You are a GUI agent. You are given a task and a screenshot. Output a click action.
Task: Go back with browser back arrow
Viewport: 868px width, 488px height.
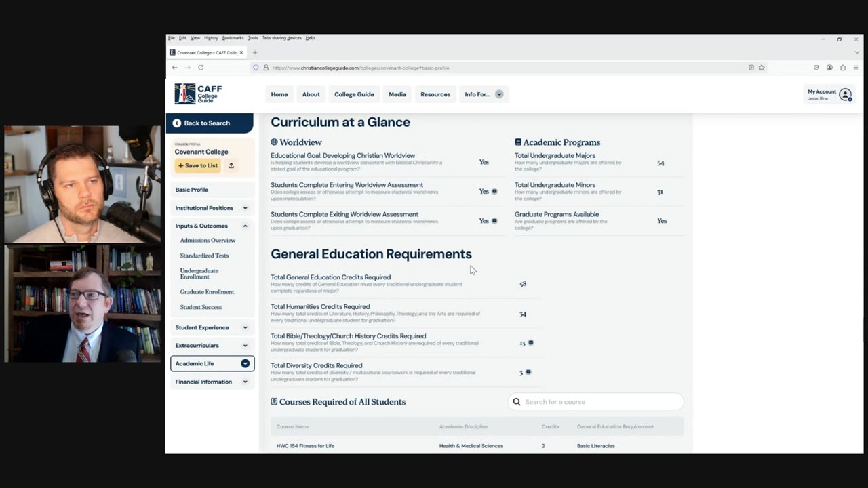coord(174,68)
